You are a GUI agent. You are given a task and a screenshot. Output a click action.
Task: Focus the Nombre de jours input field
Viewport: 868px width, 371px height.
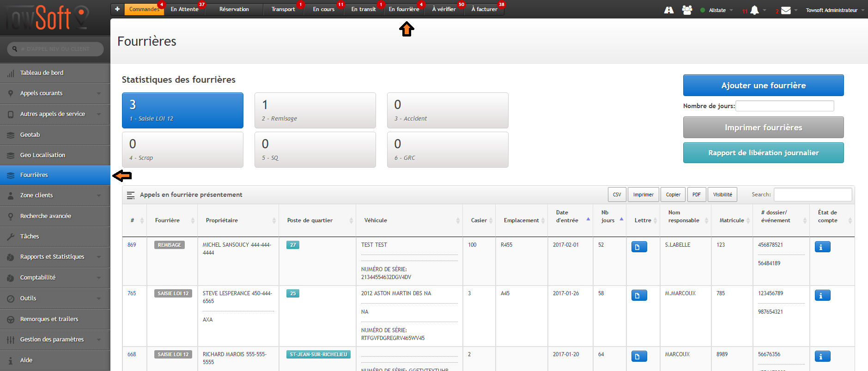(784, 106)
